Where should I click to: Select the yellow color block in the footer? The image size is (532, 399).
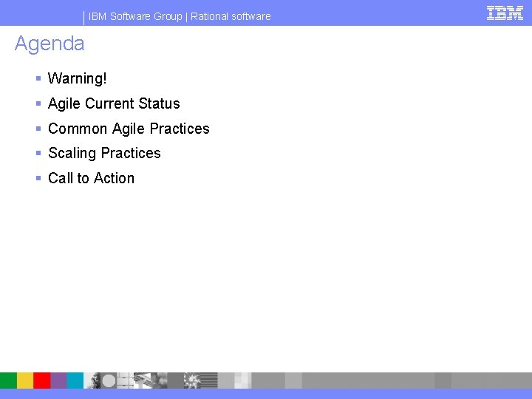pyautogui.click(x=25, y=381)
